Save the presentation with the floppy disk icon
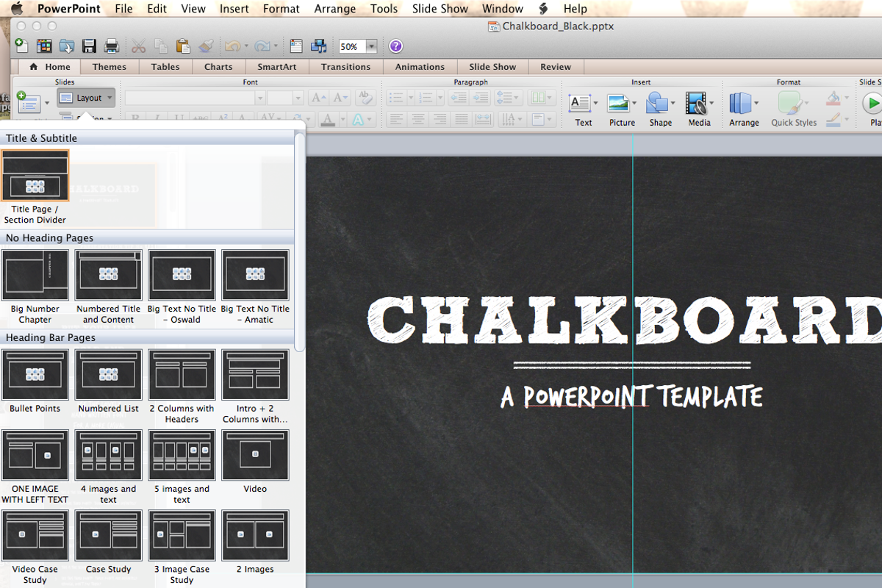The height and width of the screenshot is (588, 882). (89, 46)
